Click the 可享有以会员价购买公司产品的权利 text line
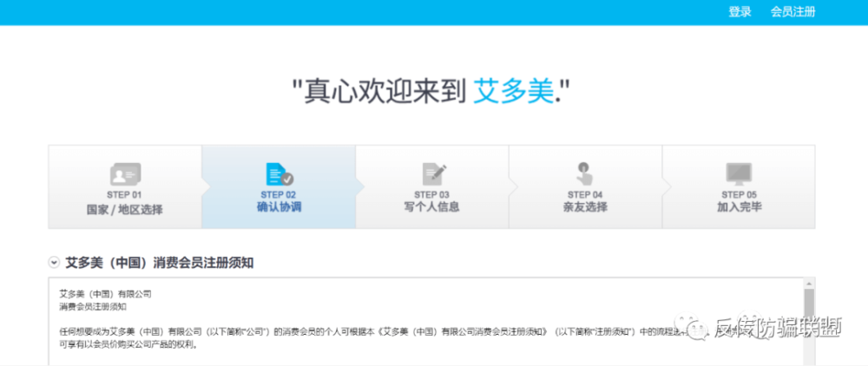This screenshot has height=366, width=868. coord(128,345)
